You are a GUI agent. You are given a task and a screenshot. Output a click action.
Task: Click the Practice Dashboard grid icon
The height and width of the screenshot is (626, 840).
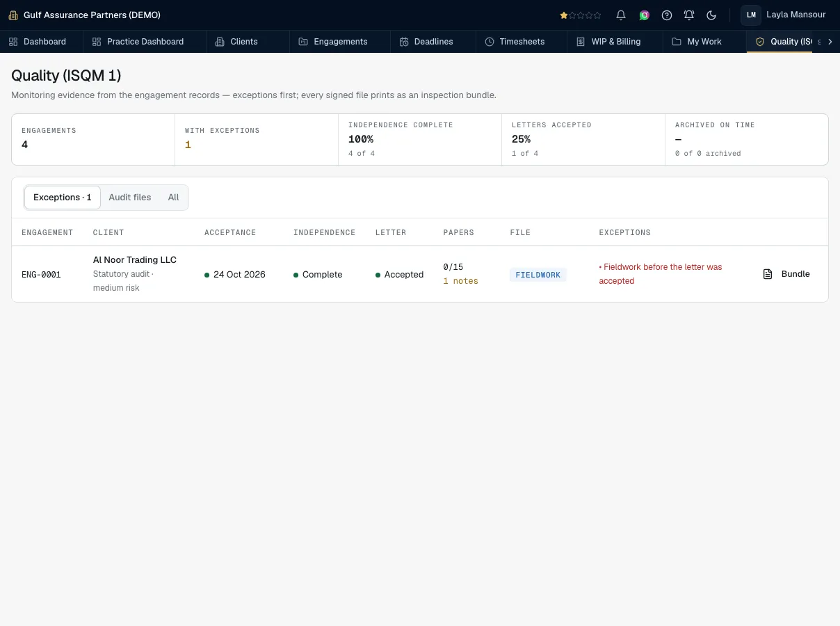pos(97,42)
